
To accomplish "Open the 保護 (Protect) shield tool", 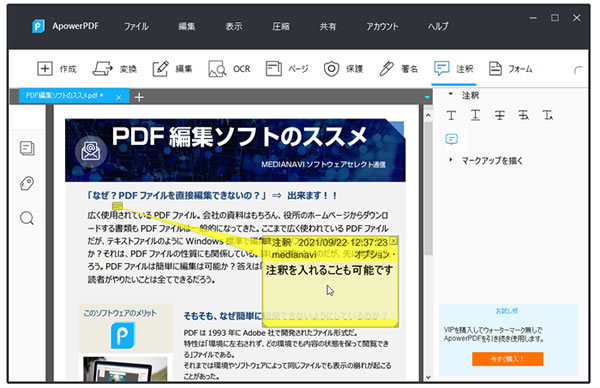I will (x=343, y=69).
